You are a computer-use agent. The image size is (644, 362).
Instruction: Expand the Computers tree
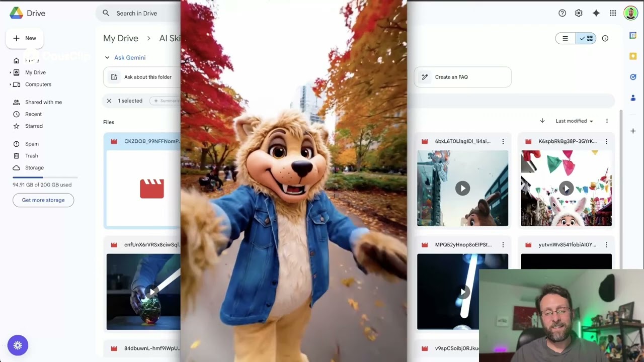click(10, 84)
